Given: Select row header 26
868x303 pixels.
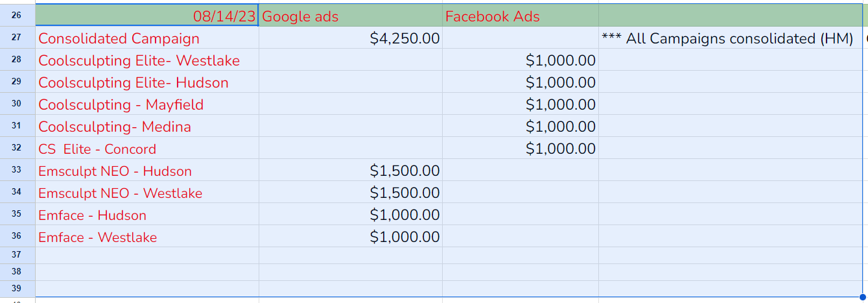Looking at the screenshot, I should tap(18, 16).
